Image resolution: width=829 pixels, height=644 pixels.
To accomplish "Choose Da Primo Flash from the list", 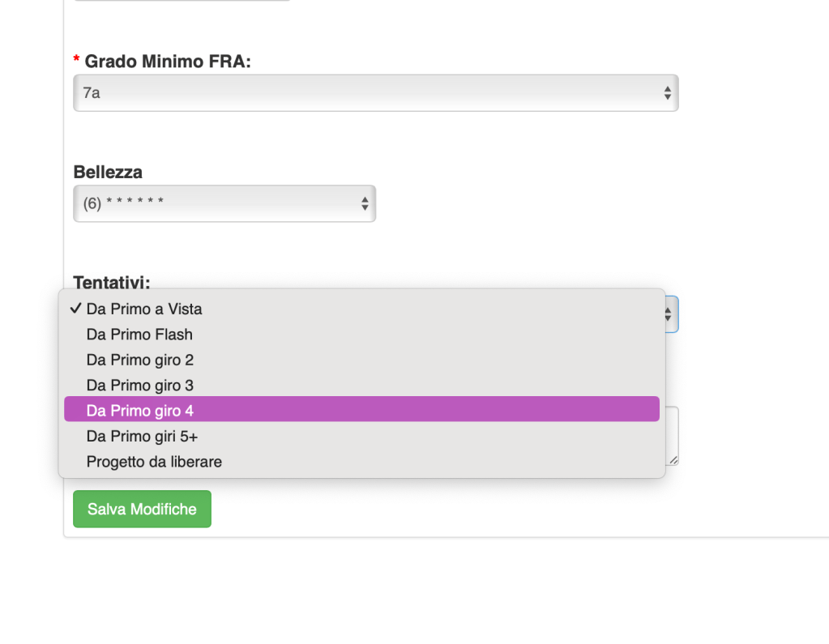I will click(139, 335).
